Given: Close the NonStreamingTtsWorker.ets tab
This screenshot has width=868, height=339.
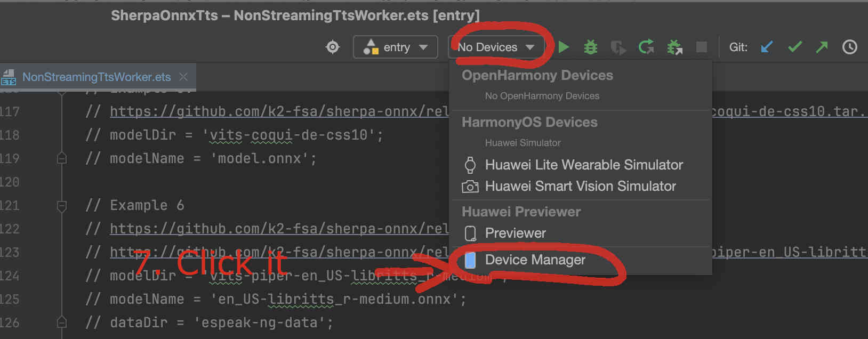Looking at the screenshot, I should click(x=183, y=77).
